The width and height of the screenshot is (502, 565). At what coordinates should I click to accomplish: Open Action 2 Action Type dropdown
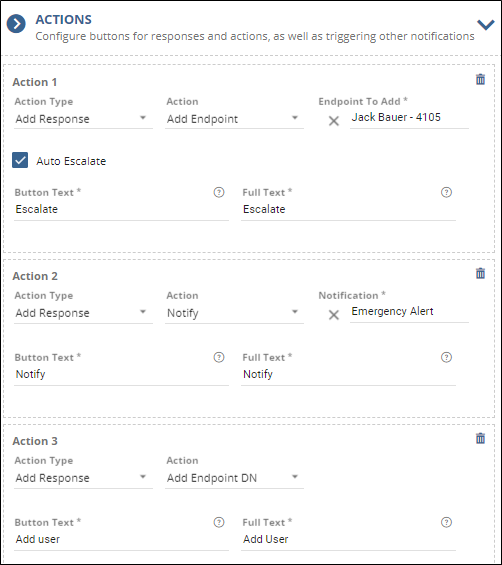[83, 313]
